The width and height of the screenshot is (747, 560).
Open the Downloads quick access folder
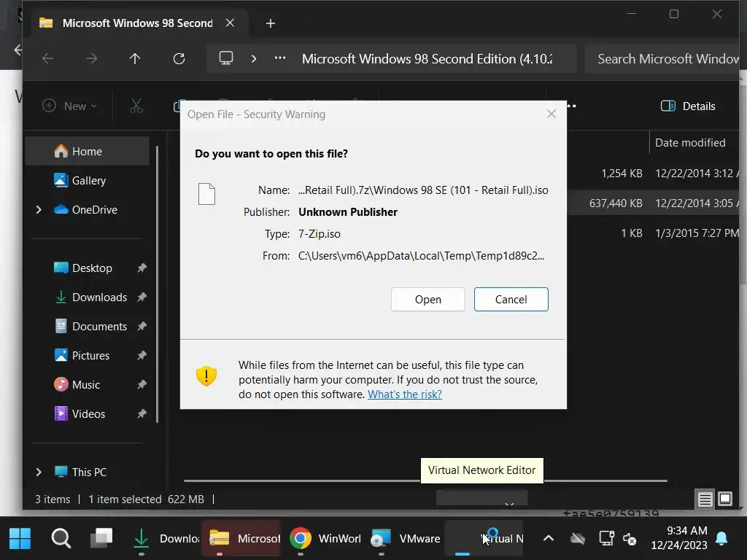pyautogui.click(x=99, y=297)
